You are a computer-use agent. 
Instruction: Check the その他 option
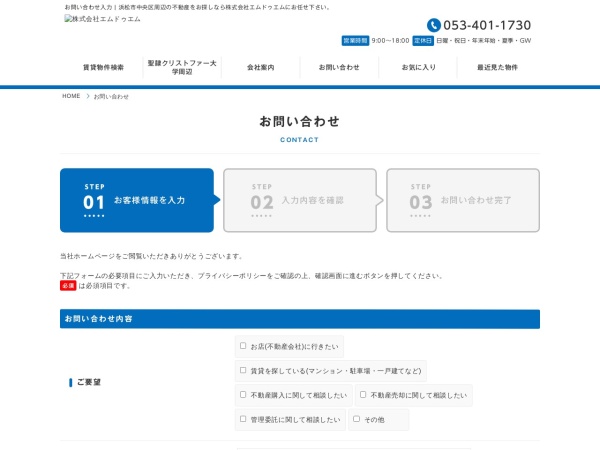tap(357, 419)
